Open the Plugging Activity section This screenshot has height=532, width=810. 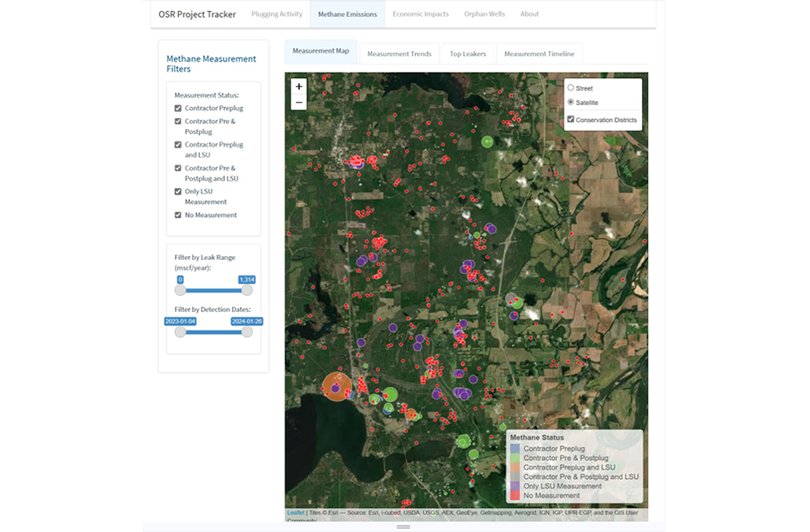point(276,14)
